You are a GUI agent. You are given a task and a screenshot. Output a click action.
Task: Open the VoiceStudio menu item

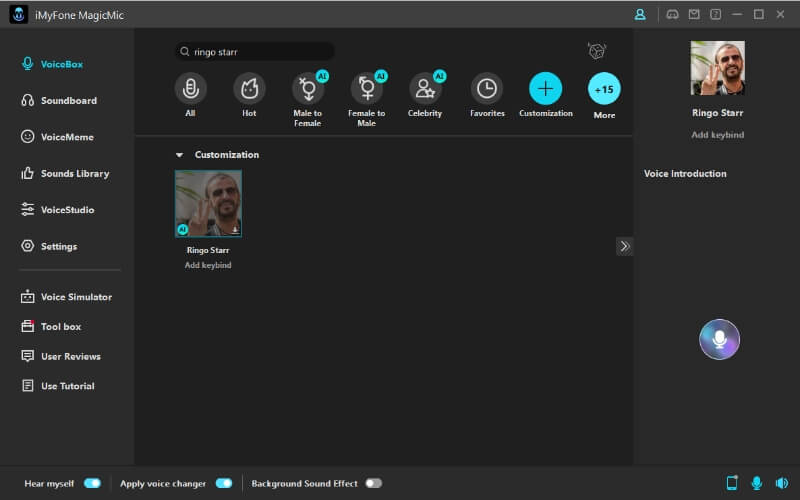[x=57, y=210]
